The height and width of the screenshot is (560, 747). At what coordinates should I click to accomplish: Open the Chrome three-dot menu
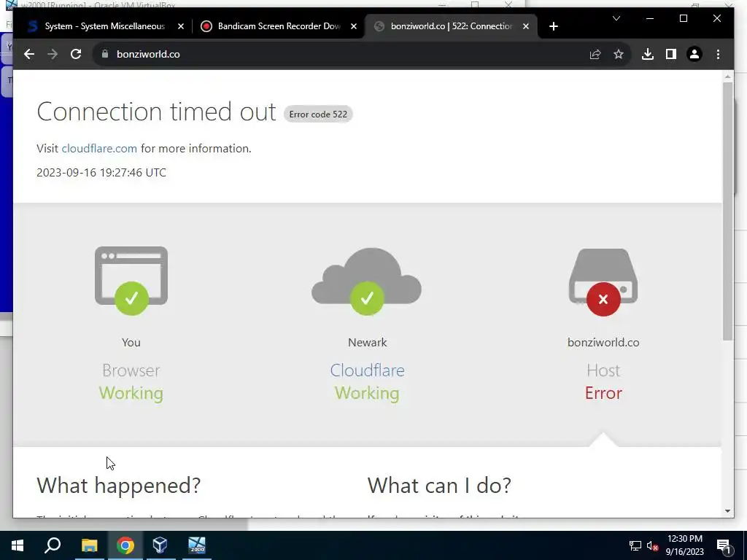pyautogui.click(x=718, y=54)
